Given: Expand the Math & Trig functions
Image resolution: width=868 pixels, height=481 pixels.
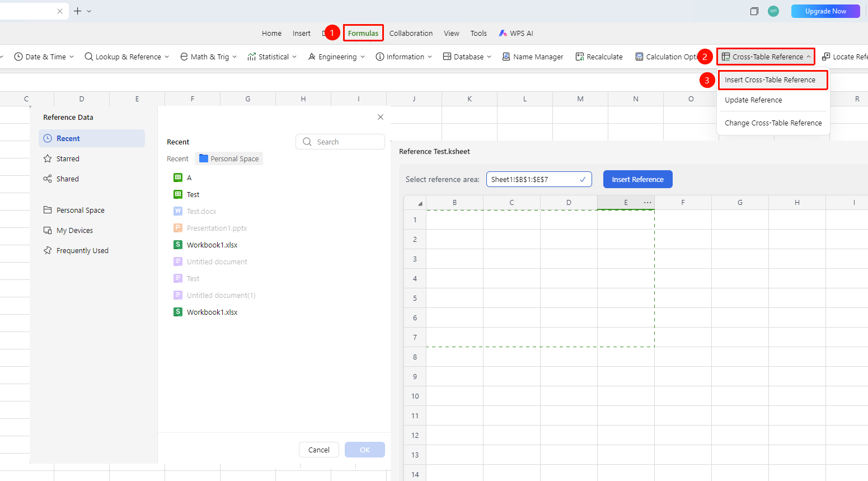Looking at the screenshot, I should pos(208,57).
